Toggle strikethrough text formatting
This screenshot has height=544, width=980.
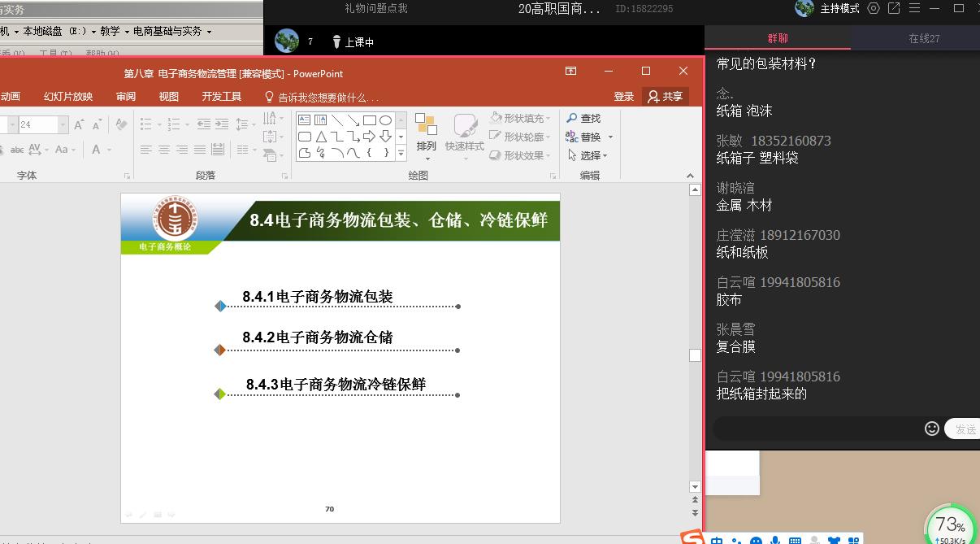coord(16,150)
